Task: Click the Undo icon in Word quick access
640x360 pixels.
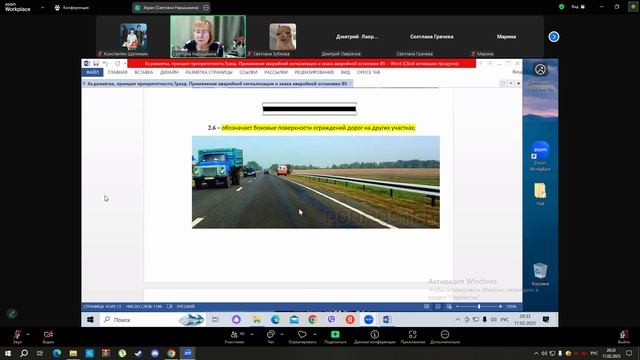Action: pos(106,64)
